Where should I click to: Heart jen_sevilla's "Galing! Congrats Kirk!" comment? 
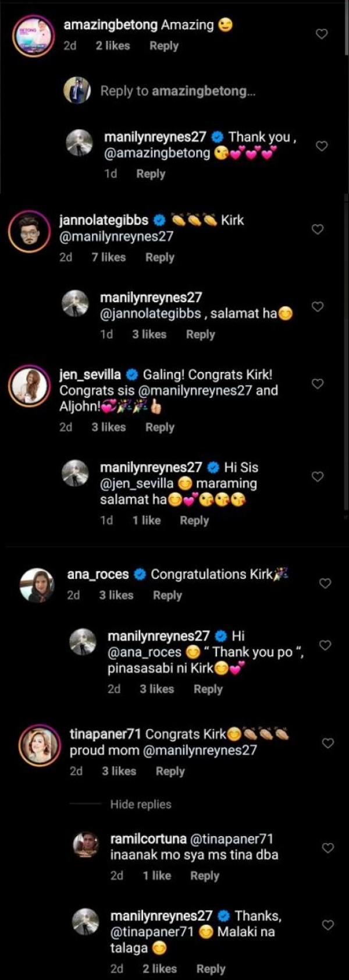coord(318,384)
